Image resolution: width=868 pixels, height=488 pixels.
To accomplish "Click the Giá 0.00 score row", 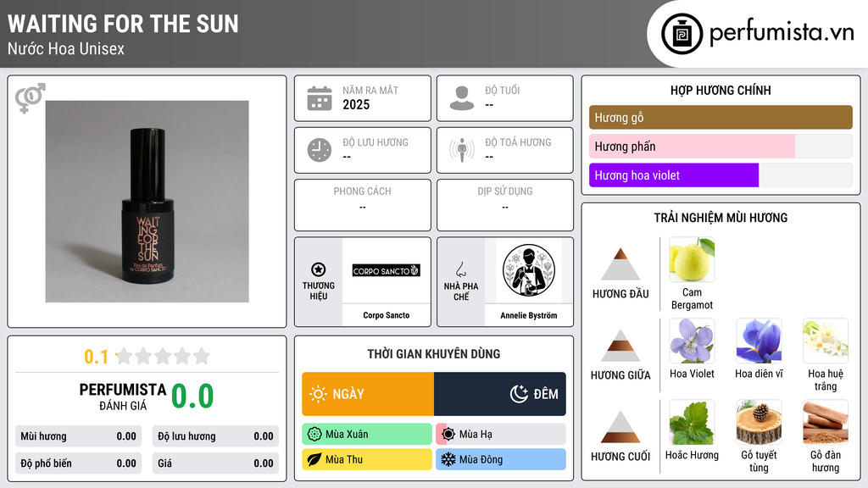I will 215,463.
